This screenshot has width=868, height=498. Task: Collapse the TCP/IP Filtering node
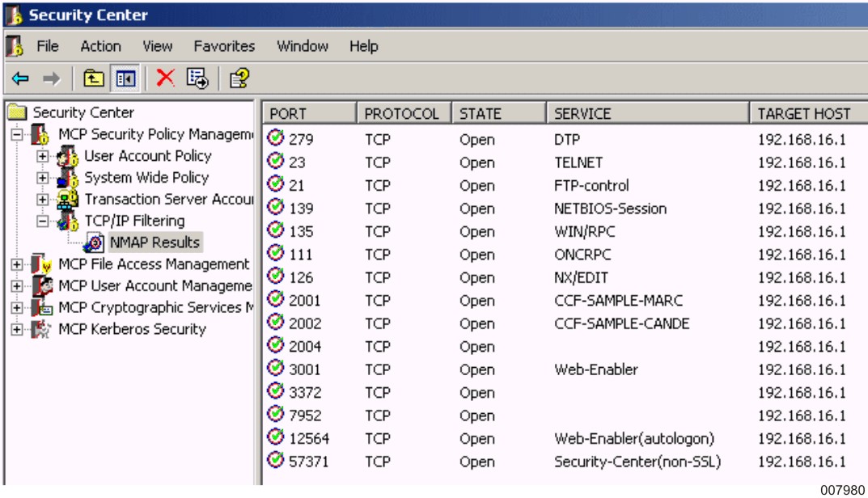point(42,221)
